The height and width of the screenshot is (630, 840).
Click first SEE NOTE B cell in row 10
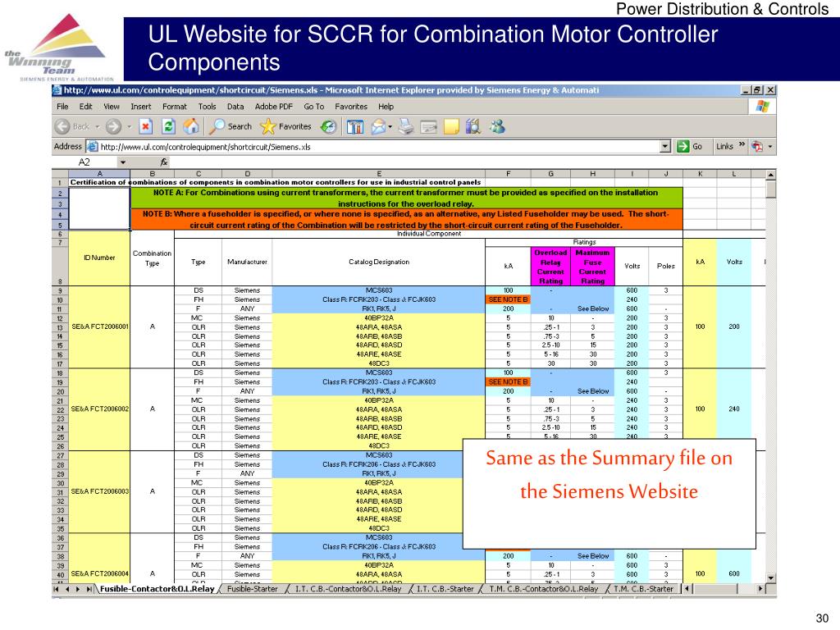pyautogui.click(x=508, y=299)
